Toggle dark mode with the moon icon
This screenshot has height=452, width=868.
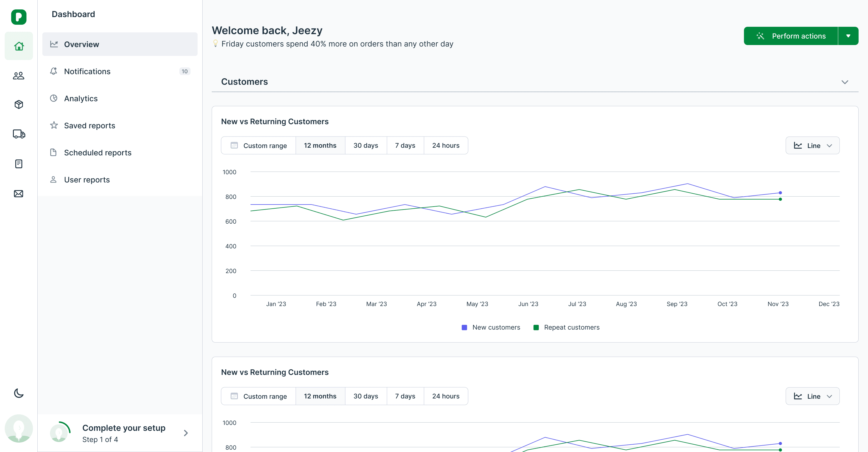pyautogui.click(x=19, y=393)
